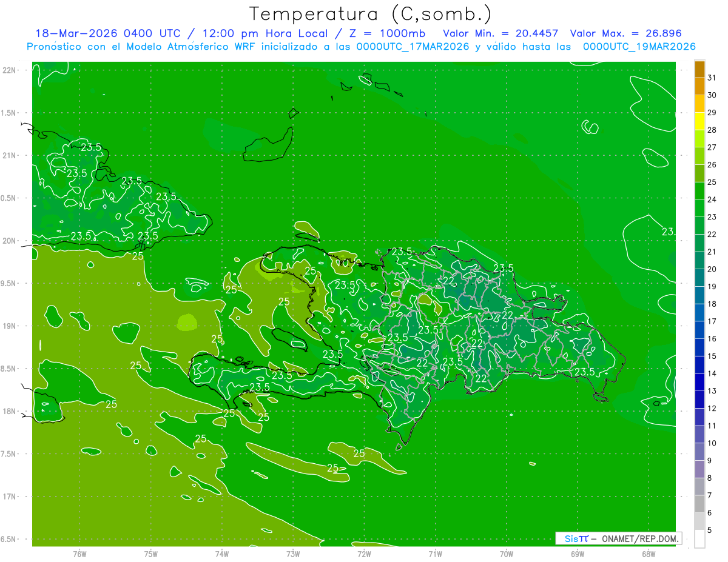Click the legend label '28'
Screen dimensions: 728x562
pyautogui.click(x=712, y=130)
